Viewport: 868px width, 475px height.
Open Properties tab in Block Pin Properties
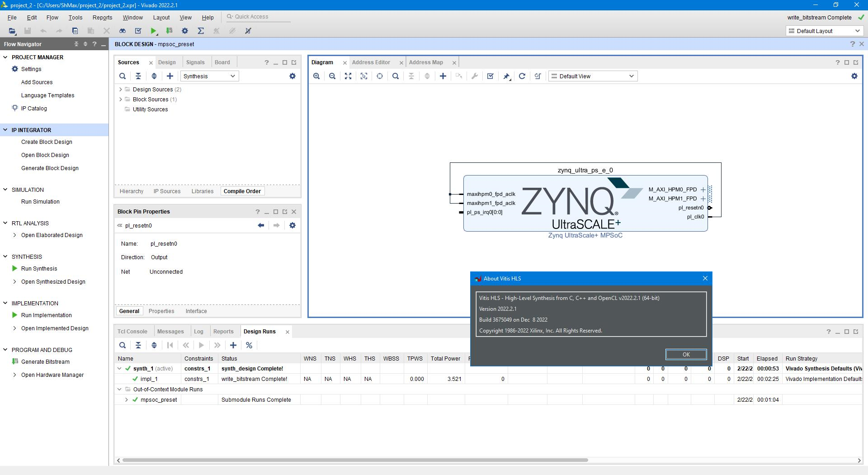pyautogui.click(x=161, y=311)
